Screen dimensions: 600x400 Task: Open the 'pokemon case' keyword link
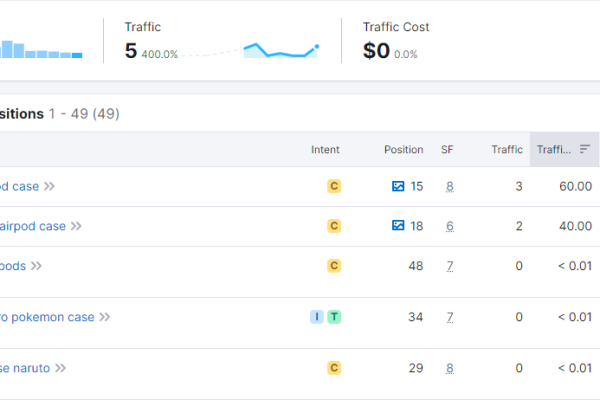pos(47,317)
